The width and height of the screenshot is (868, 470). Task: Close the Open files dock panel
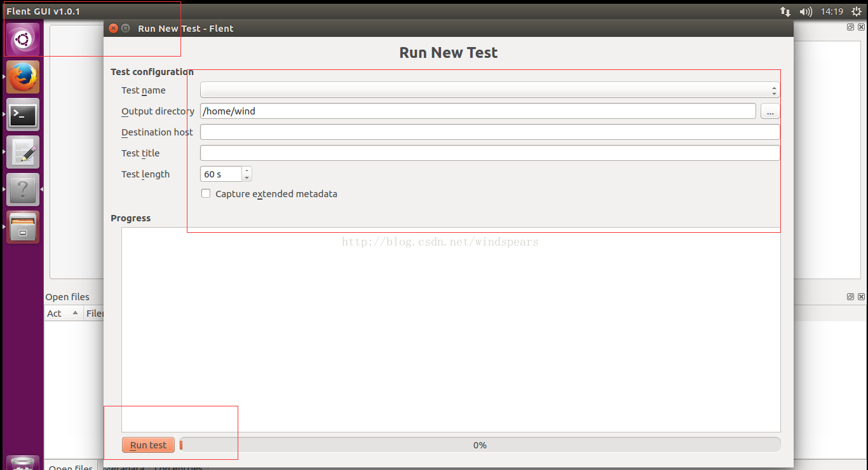click(x=861, y=297)
